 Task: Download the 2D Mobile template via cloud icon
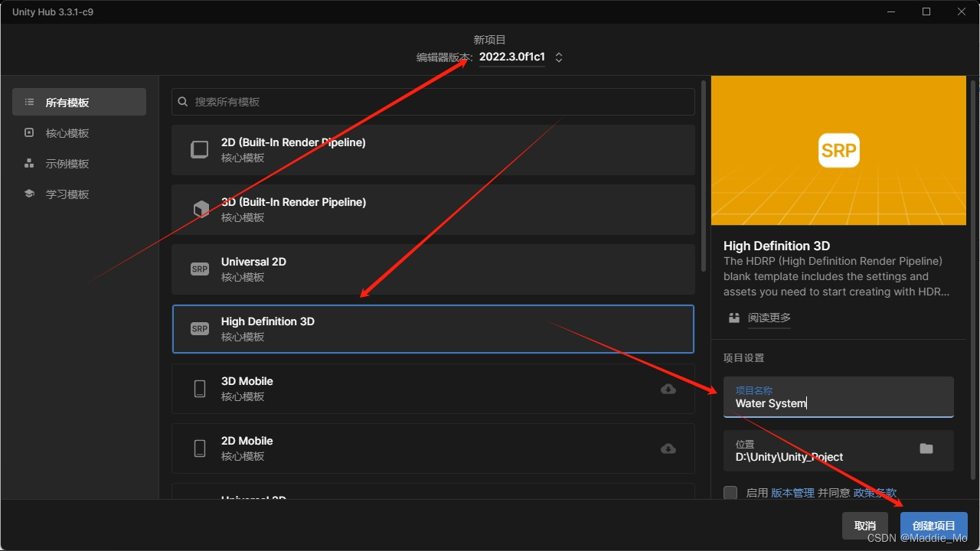[668, 448]
